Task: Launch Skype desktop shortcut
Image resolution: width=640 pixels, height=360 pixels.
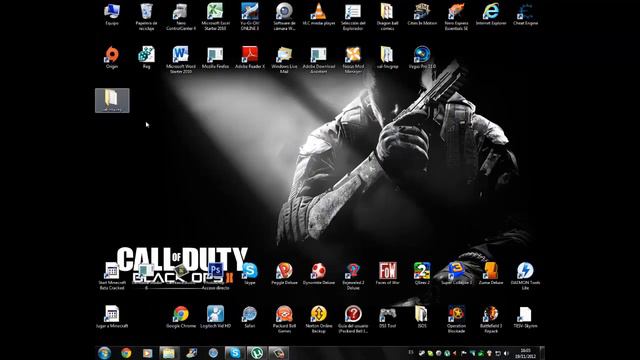Action: click(249, 273)
